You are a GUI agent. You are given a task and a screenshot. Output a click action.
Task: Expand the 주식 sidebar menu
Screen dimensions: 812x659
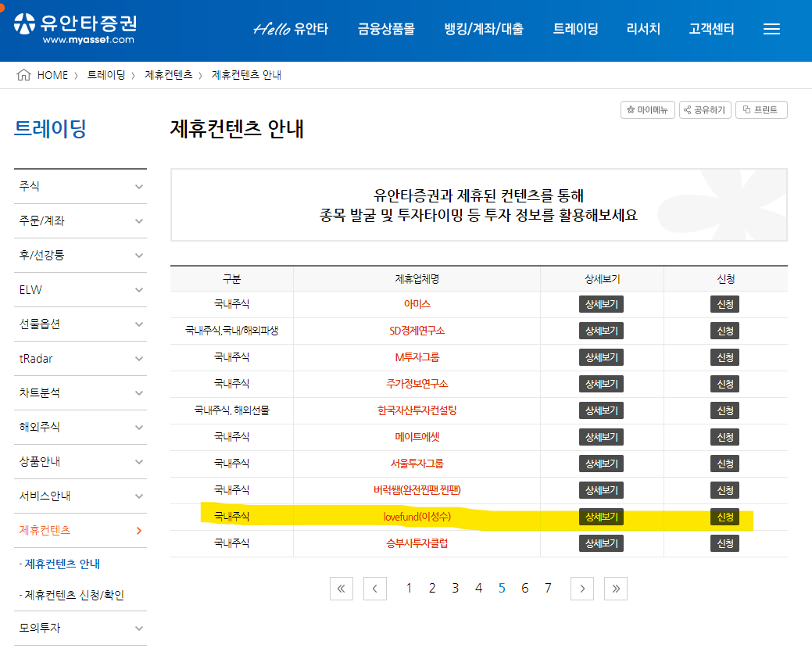[80, 187]
